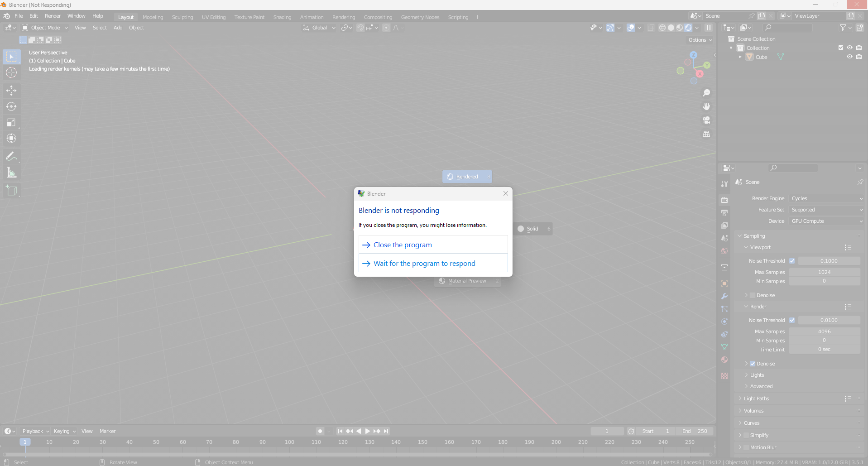This screenshot has height=466, width=868.
Task: Open the Render menu
Action: tap(53, 16)
